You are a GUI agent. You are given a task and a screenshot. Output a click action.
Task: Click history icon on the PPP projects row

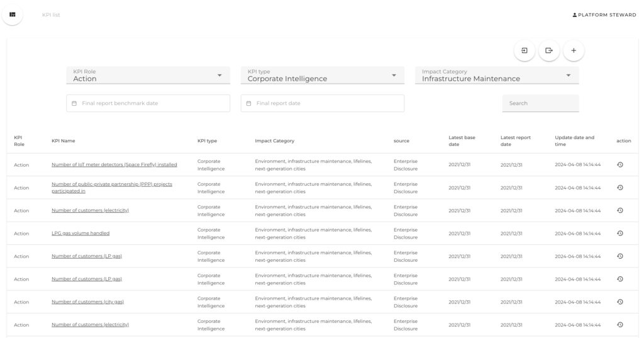click(x=619, y=188)
